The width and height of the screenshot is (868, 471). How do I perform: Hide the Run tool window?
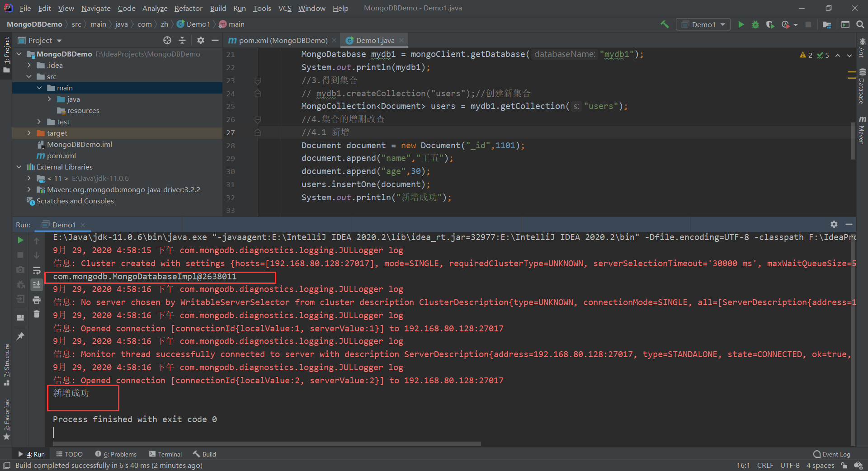849,224
